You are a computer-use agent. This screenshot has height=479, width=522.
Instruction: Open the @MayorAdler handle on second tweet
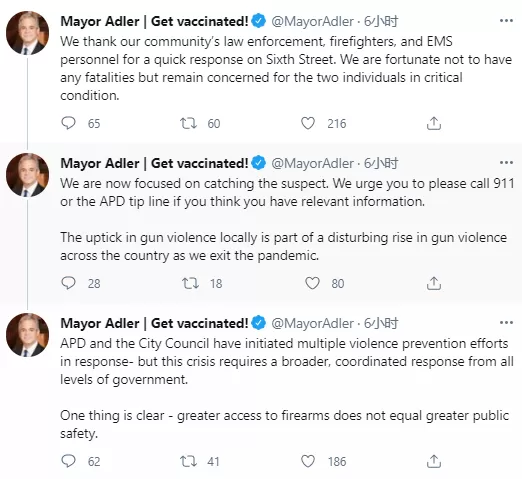pyautogui.click(x=312, y=163)
